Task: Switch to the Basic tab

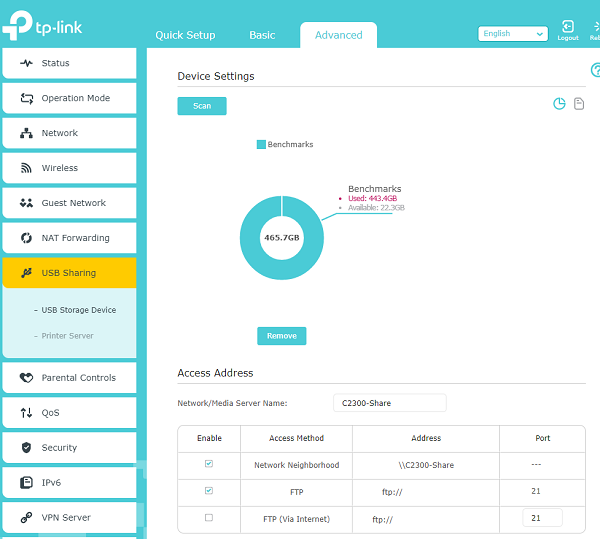Action: pos(262,35)
